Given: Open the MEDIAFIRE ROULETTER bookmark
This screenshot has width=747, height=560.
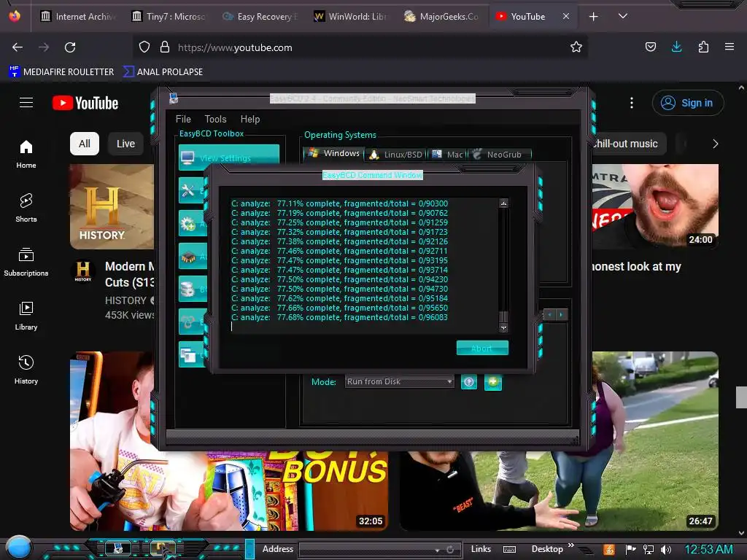Looking at the screenshot, I should 61,72.
